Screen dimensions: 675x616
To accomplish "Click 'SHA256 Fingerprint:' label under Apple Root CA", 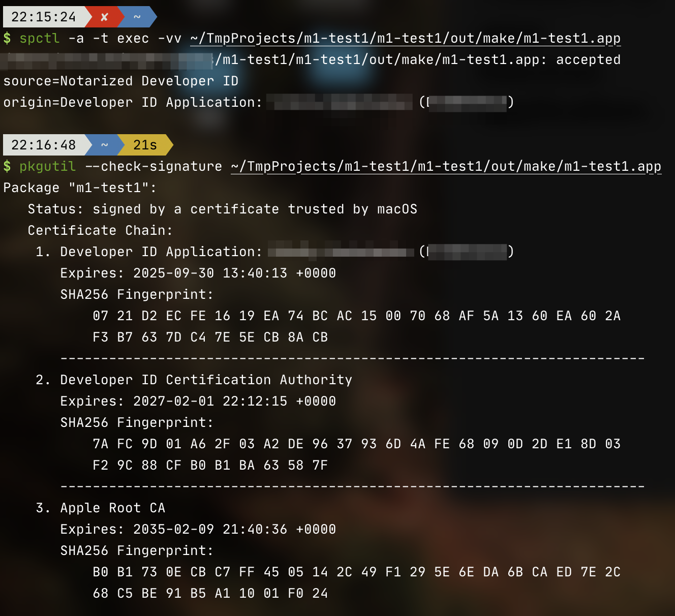I will pyautogui.click(x=137, y=551).
